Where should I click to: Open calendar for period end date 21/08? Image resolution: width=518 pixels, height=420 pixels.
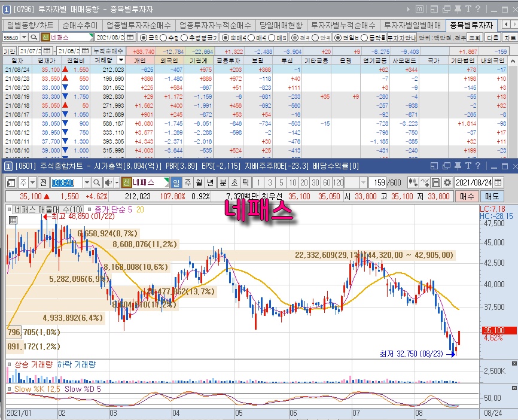[85, 51]
